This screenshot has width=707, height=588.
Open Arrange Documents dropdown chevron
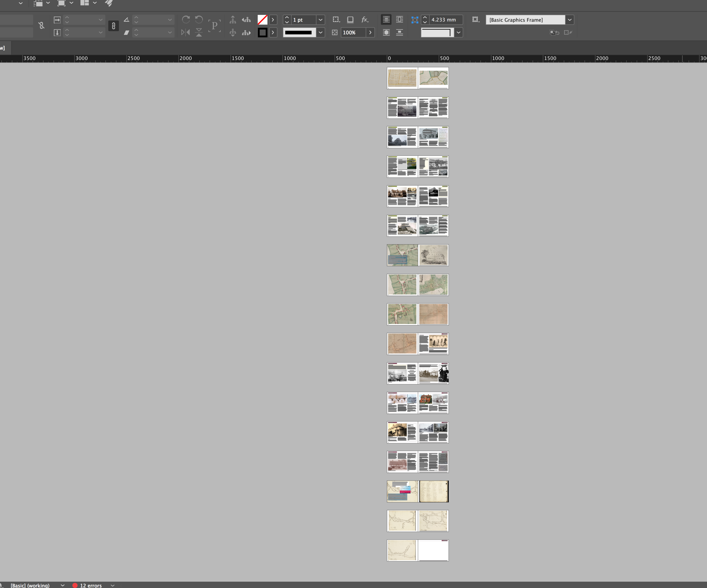tap(95, 3)
